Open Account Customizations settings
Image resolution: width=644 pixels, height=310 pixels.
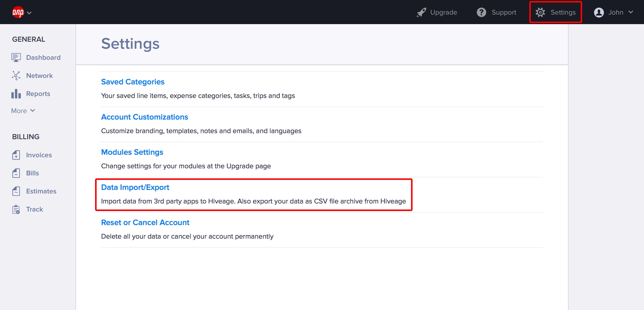144,117
